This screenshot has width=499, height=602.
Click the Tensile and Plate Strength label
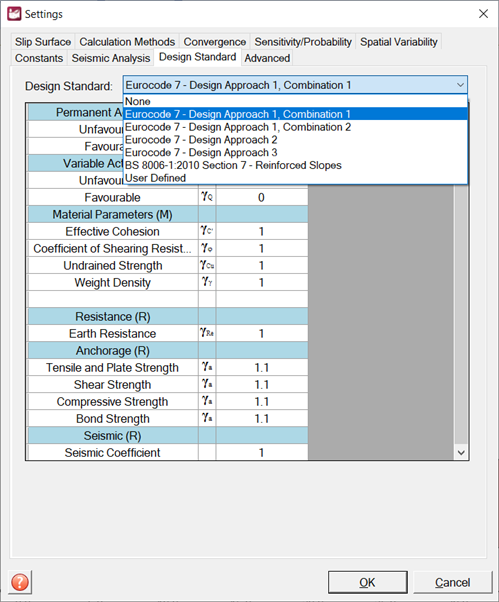click(x=112, y=367)
